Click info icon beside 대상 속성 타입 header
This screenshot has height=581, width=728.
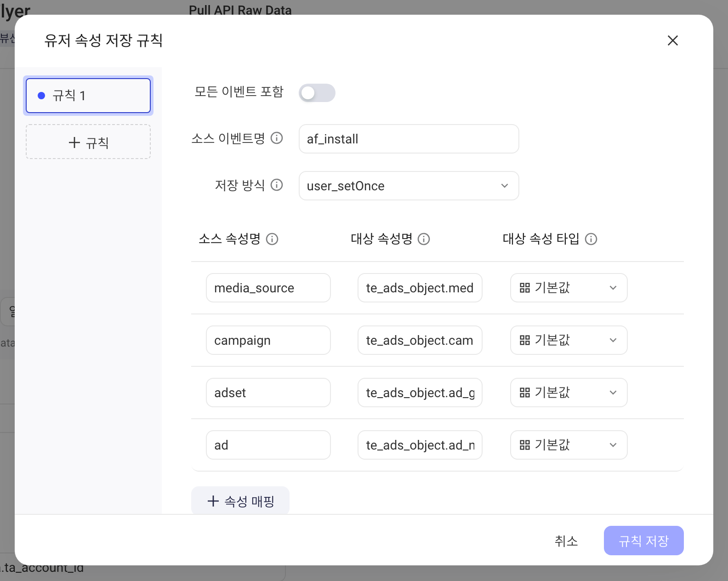591,239
